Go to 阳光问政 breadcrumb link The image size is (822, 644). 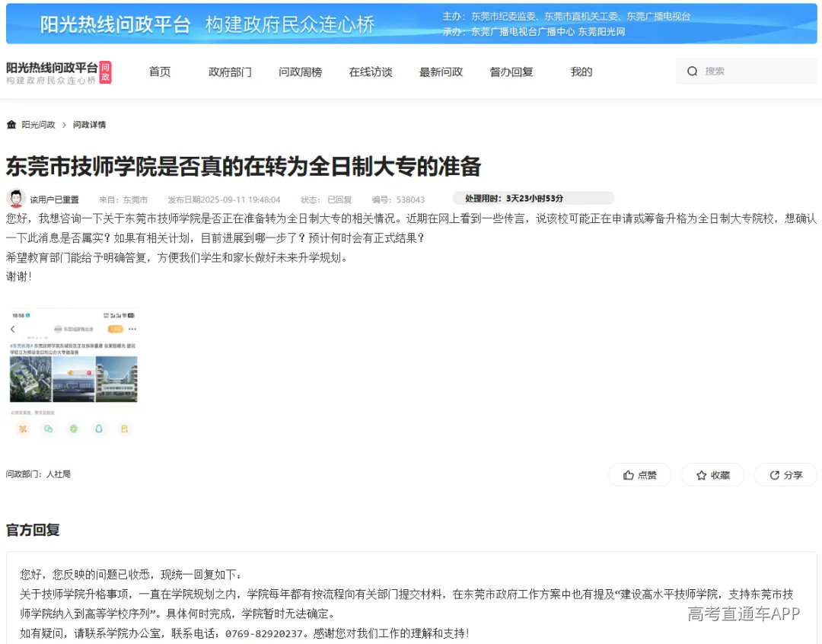[x=38, y=125]
